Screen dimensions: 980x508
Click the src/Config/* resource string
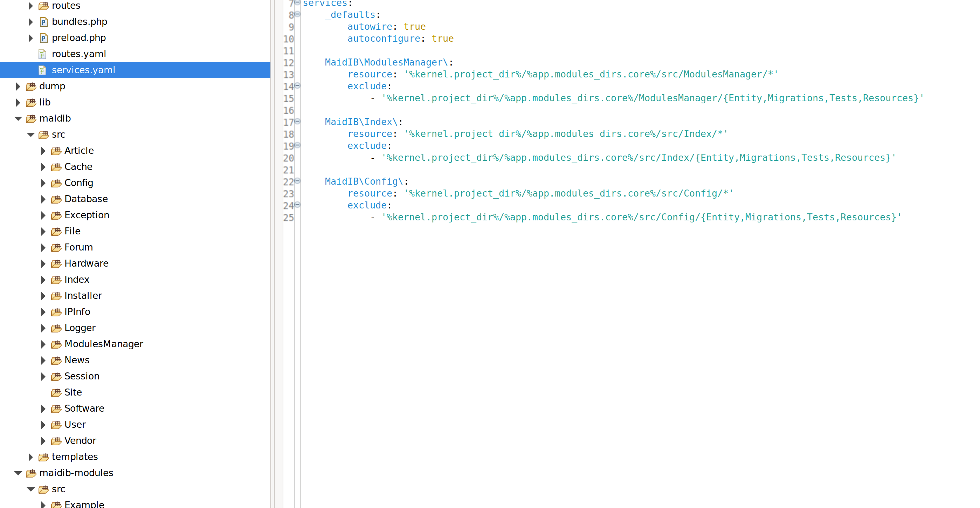point(568,193)
